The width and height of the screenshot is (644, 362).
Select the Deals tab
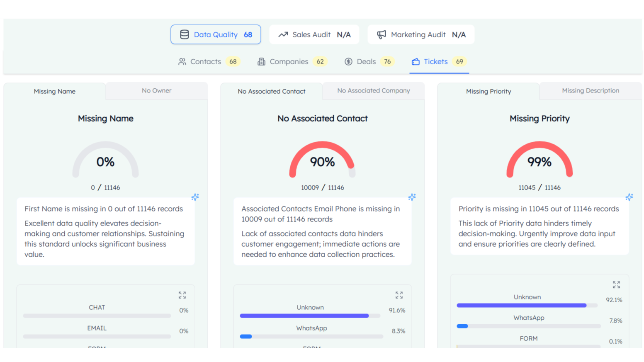366,62
